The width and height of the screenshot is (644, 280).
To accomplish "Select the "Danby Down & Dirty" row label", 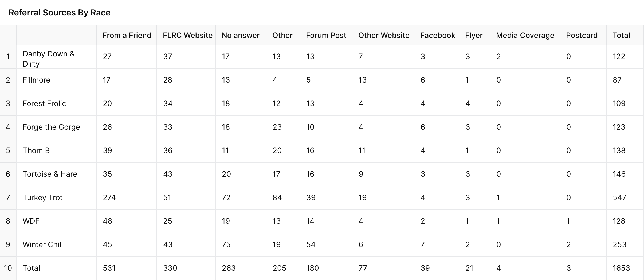I will point(49,59).
